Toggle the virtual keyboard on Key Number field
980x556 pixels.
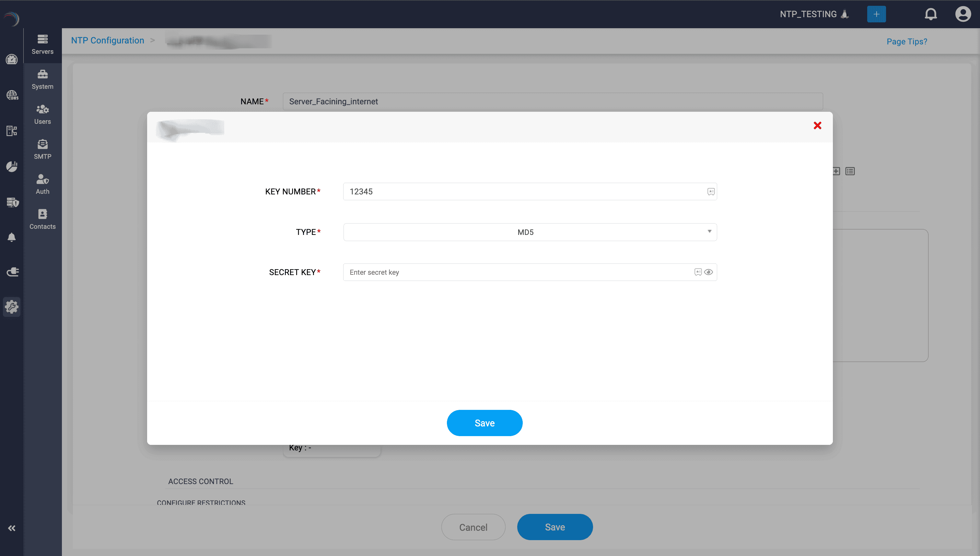(x=711, y=191)
